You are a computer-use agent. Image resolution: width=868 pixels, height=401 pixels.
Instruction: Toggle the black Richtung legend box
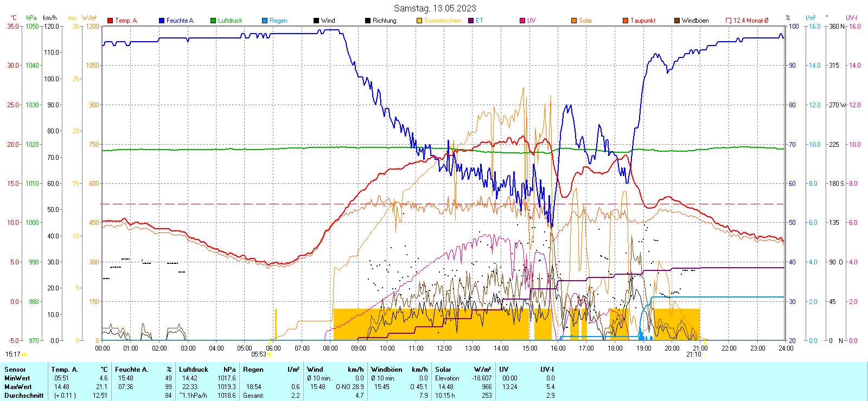pos(368,21)
